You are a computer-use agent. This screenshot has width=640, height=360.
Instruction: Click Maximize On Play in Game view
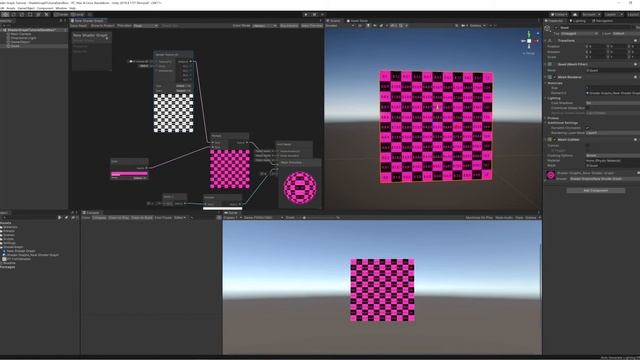(x=478, y=218)
